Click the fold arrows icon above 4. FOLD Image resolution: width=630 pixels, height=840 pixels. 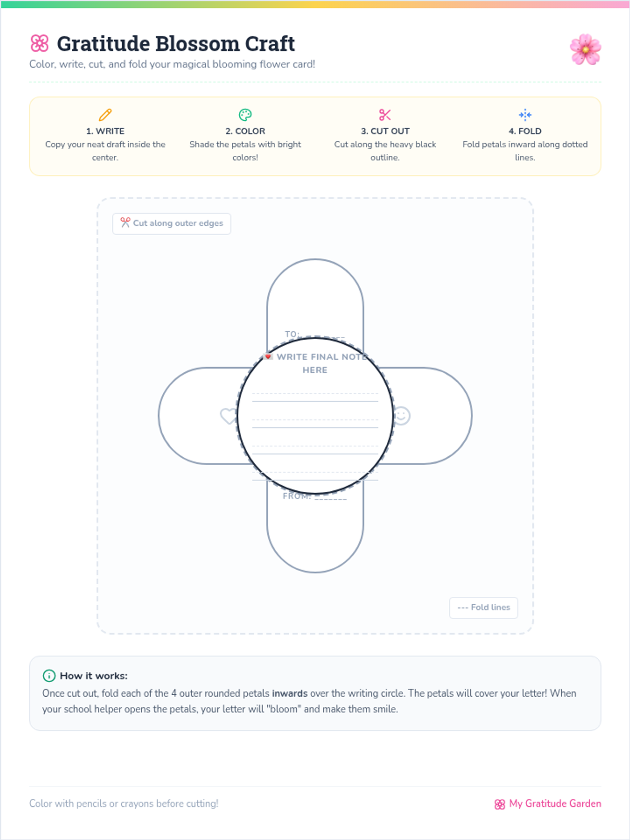pyautogui.click(x=525, y=114)
